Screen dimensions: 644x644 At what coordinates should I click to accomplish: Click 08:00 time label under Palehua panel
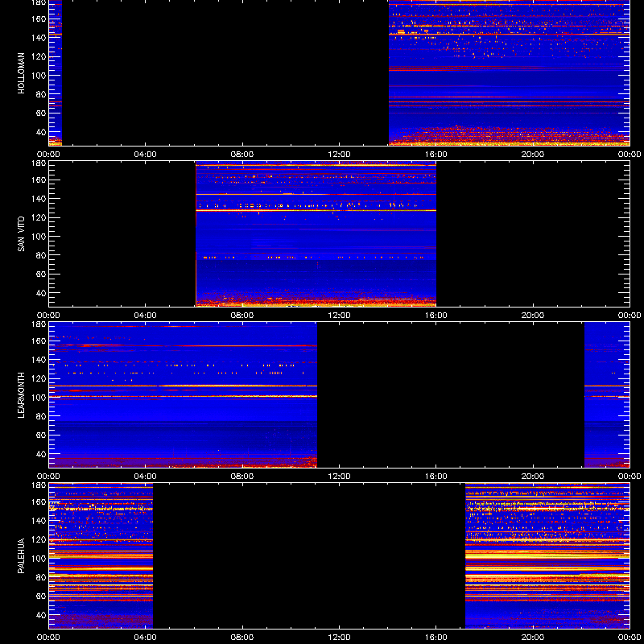point(242,638)
